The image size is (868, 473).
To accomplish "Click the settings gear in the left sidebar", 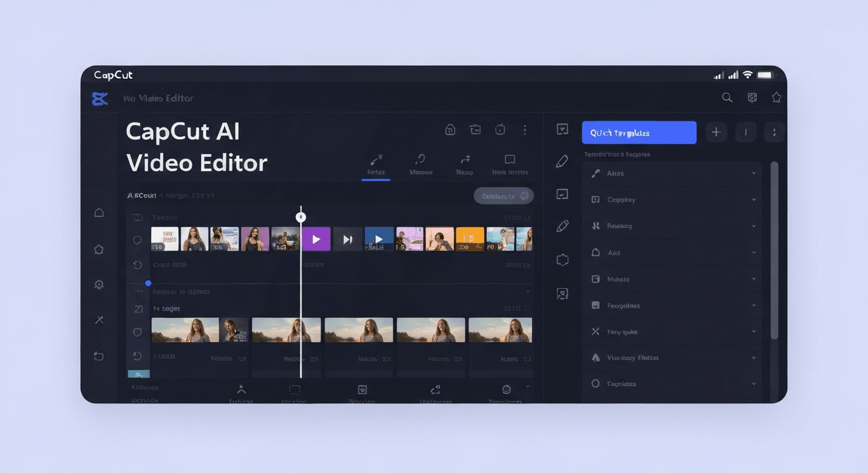I will 99,285.
